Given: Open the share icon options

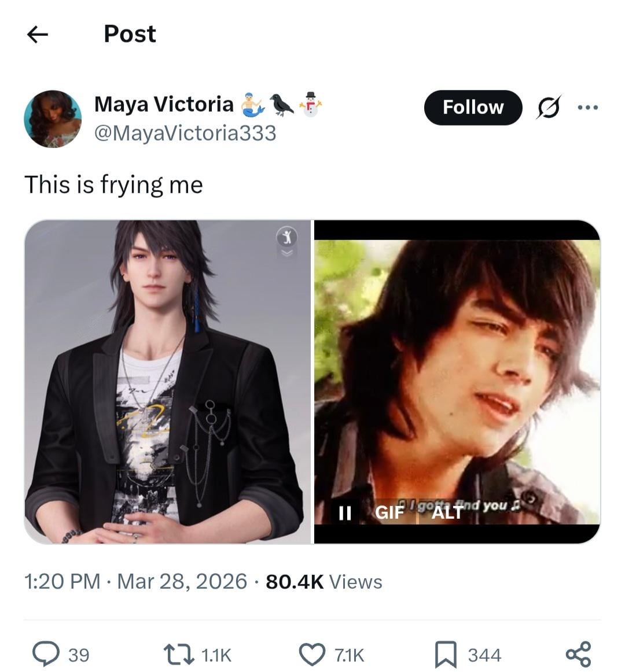Looking at the screenshot, I should 578,654.
